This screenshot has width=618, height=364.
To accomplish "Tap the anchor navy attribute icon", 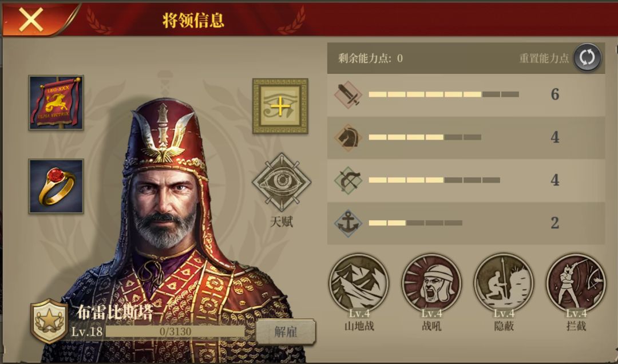I will click(x=348, y=223).
